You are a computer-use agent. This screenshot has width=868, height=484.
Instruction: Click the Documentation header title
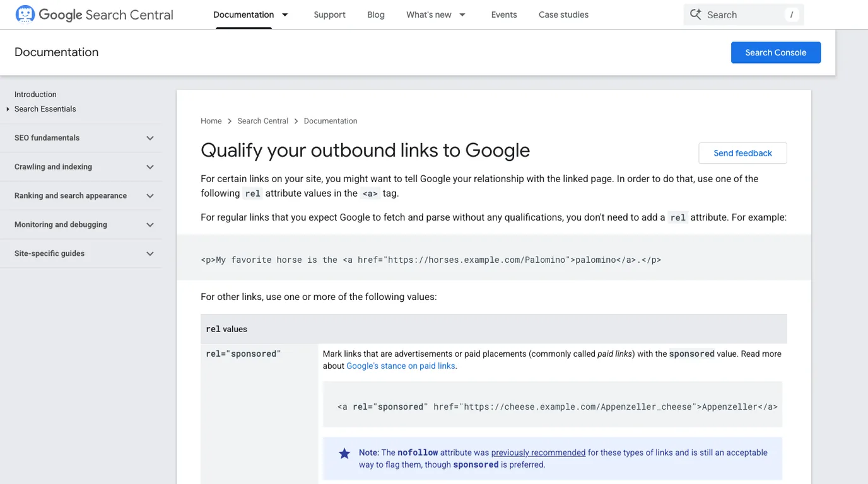click(x=57, y=52)
